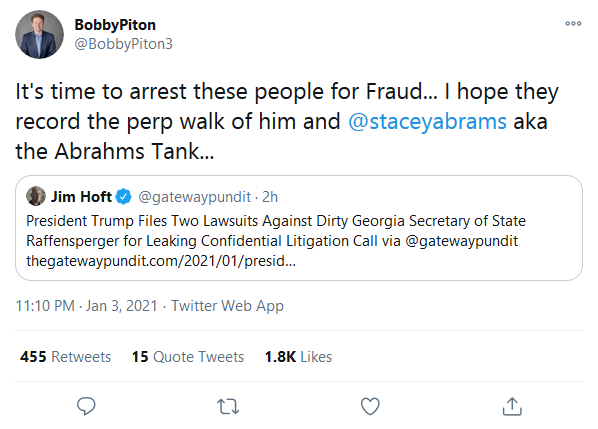Like the tweet with the heart icon
Image resolution: width=598 pixels, height=429 pixels.
pos(370,406)
